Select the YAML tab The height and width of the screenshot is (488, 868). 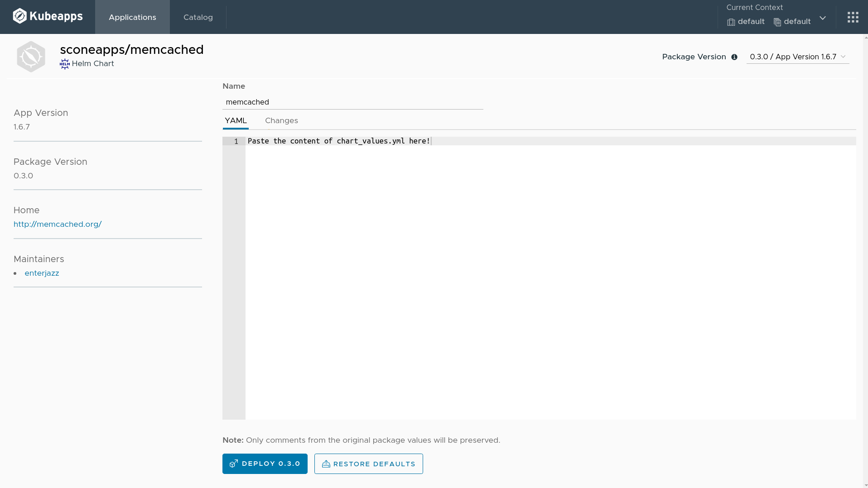click(x=235, y=120)
